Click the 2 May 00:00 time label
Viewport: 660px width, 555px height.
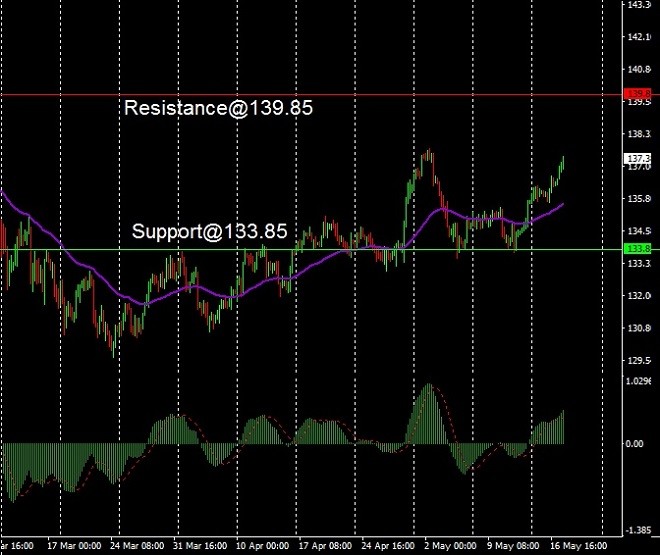(x=450, y=546)
